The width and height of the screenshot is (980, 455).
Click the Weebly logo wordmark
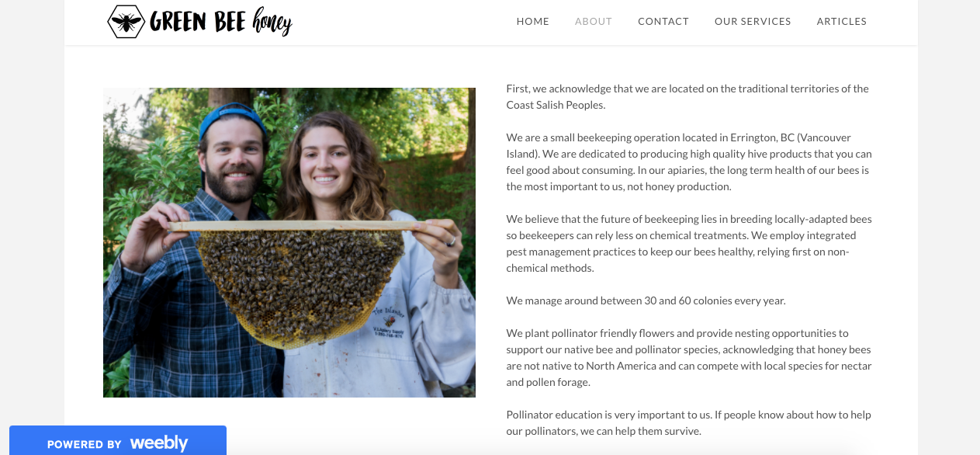click(x=159, y=443)
